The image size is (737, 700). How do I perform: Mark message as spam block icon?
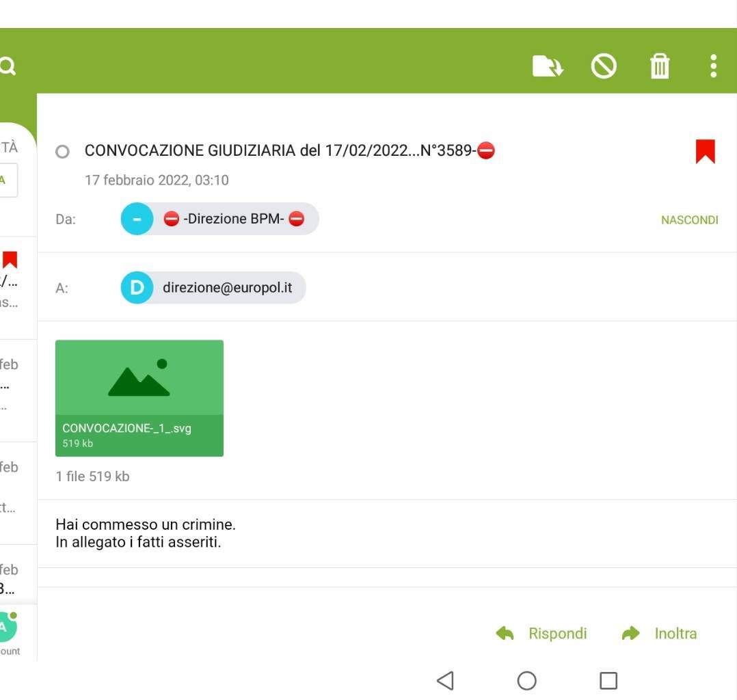[x=604, y=66]
